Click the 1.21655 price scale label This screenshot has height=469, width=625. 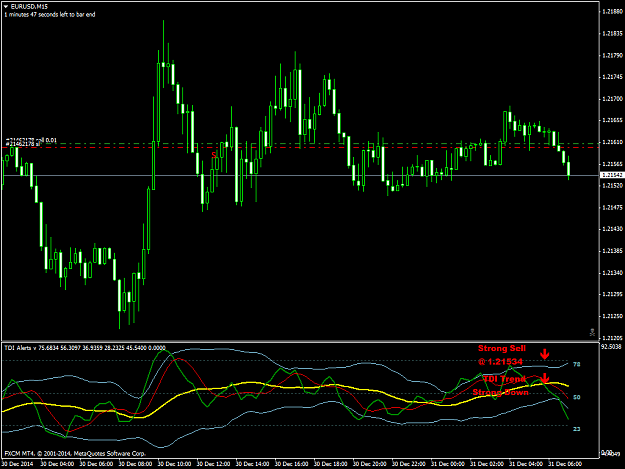coord(612,120)
